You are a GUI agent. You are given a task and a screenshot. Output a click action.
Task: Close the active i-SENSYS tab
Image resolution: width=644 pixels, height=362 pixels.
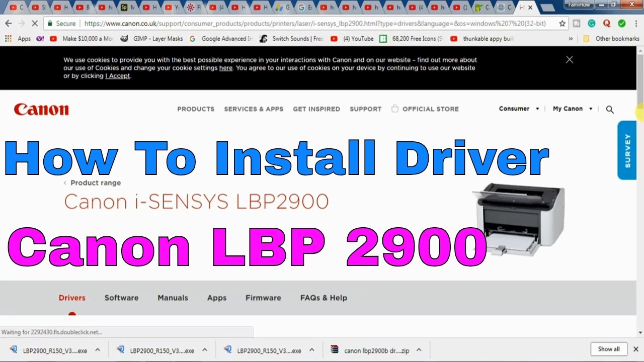tap(530, 8)
